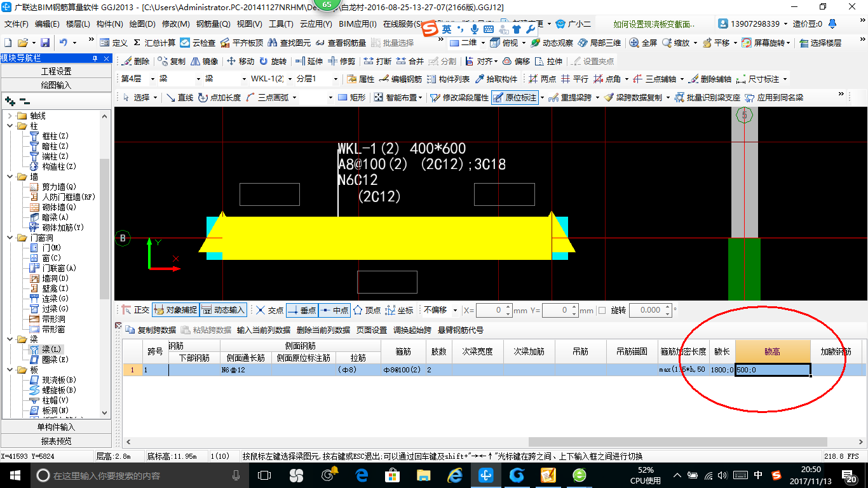Screen dimensions: 868x488
Task: Toggle 动态输入 dynamic input
Action: pos(224,310)
